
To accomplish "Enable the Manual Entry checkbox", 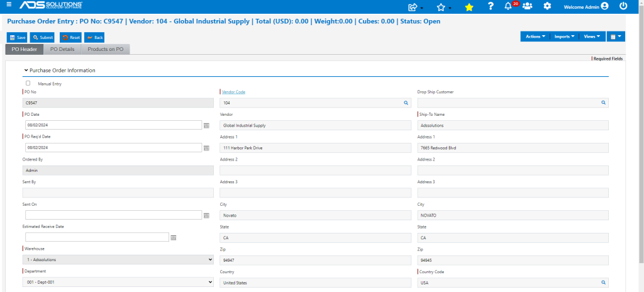I will [x=28, y=83].
